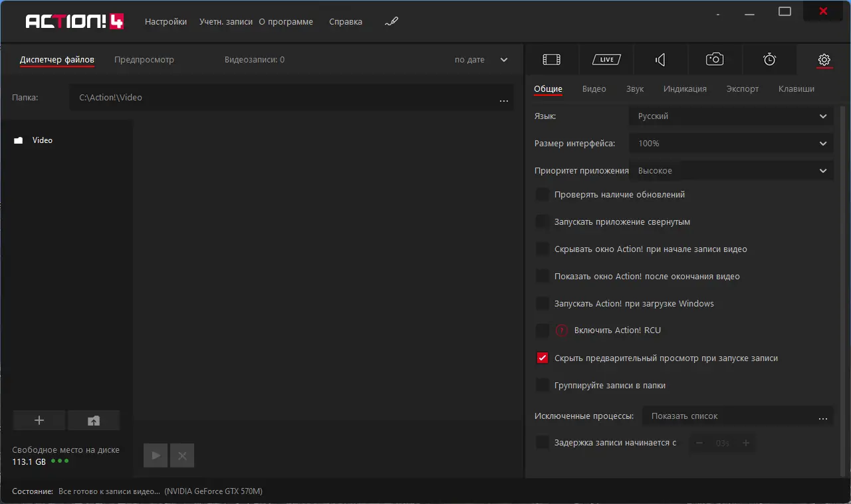Enable Запускать Action! при загрузке Windows
The width and height of the screenshot is (851, 504).
[543, 303]
